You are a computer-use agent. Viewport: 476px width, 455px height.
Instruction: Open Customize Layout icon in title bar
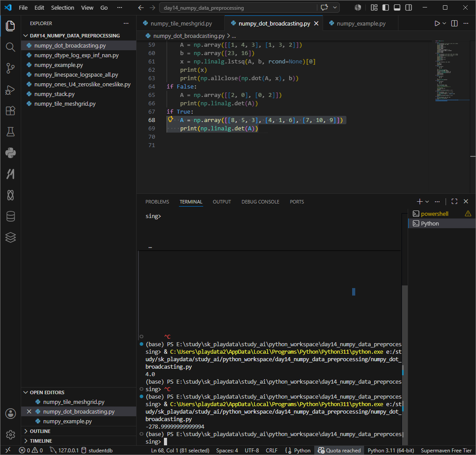[x=374, y=7]
